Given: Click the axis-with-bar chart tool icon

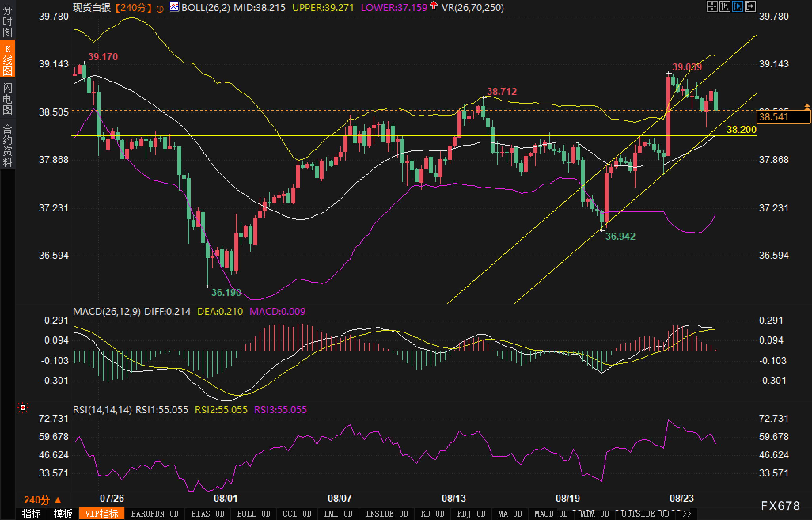Looking at the screenshot, I should coord(725,6).
